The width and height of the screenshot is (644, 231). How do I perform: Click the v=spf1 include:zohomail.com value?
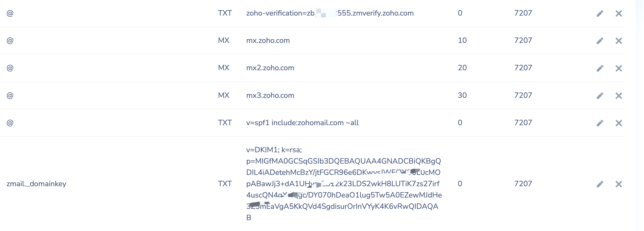pos(302,123)
